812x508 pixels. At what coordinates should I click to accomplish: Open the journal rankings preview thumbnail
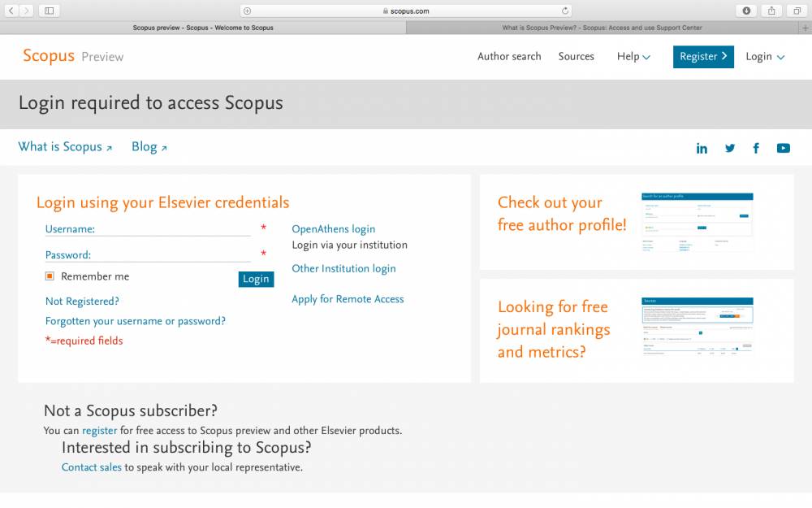(697, 326)
